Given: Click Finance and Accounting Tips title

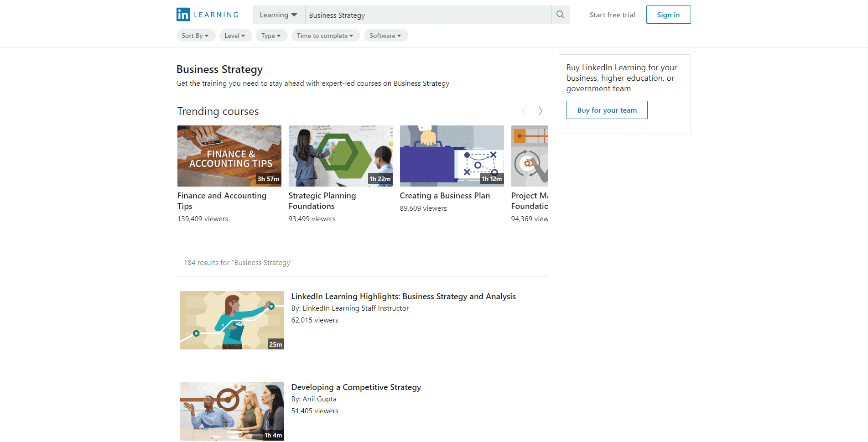Looking at the screenshot, I should point(222,201).
